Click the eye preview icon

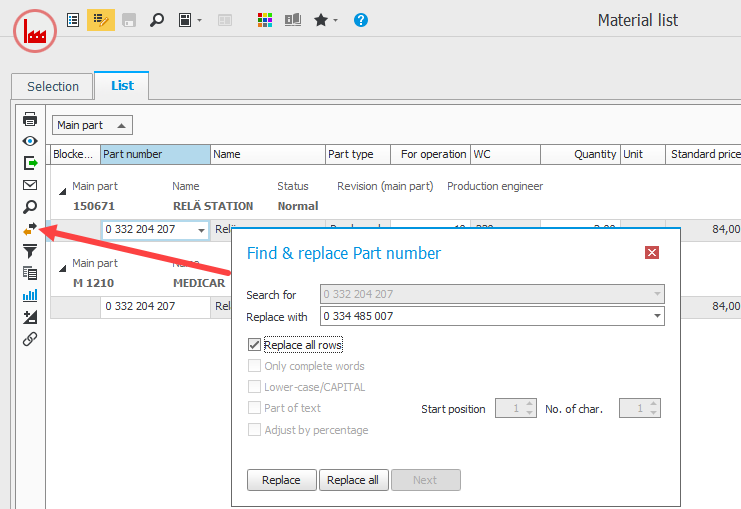[x=30, y=141]
